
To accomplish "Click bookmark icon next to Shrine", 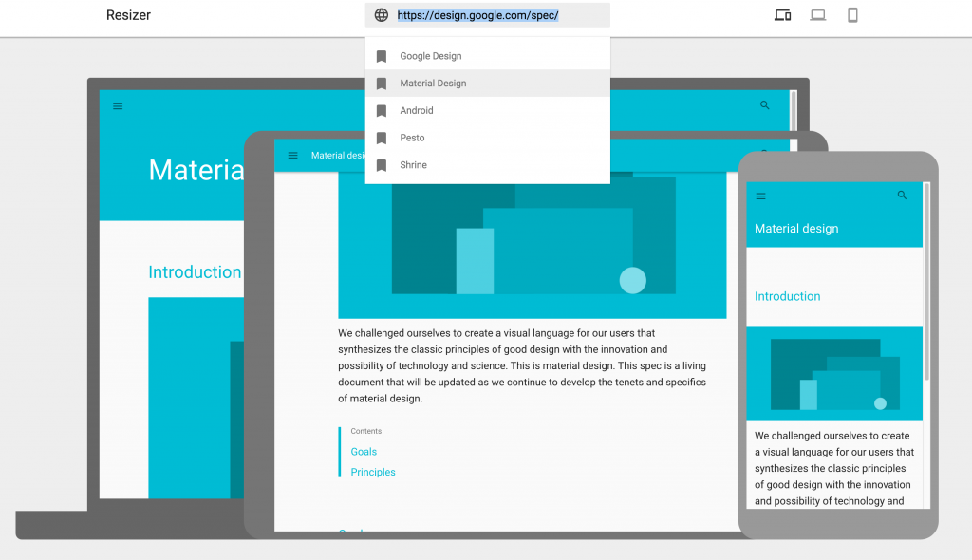I will 382,165.
